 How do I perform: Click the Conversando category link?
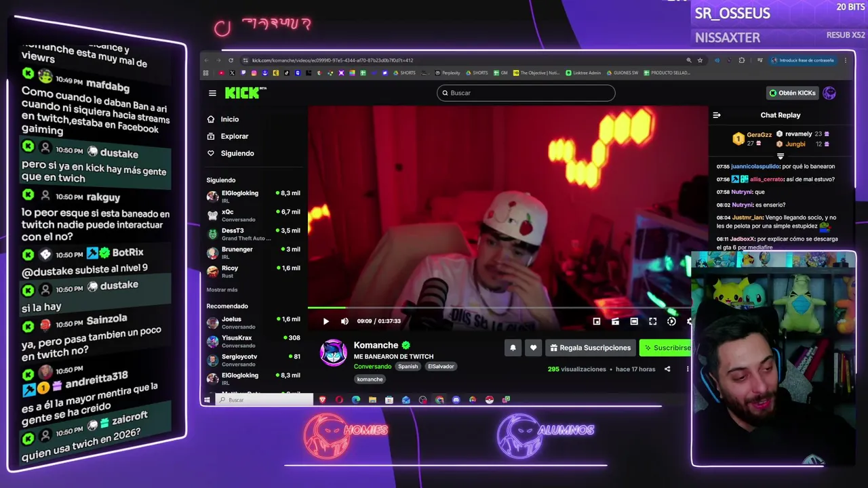372,367
